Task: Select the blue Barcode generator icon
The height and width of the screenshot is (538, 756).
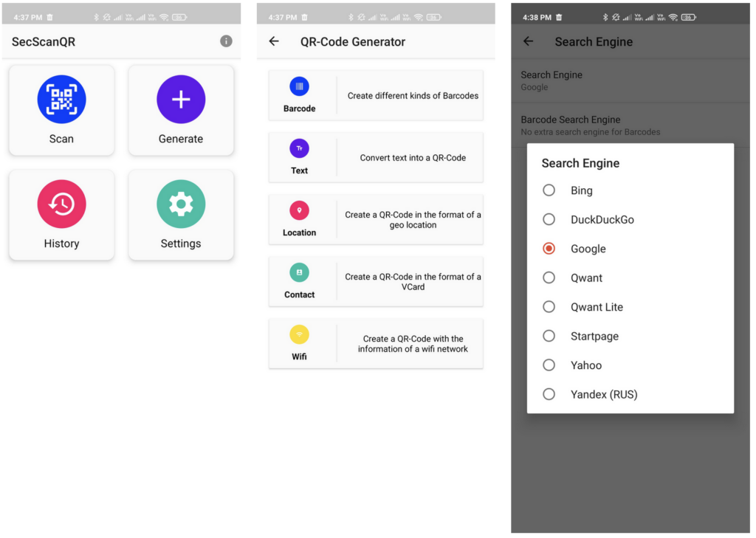Action: coord(299,86)
